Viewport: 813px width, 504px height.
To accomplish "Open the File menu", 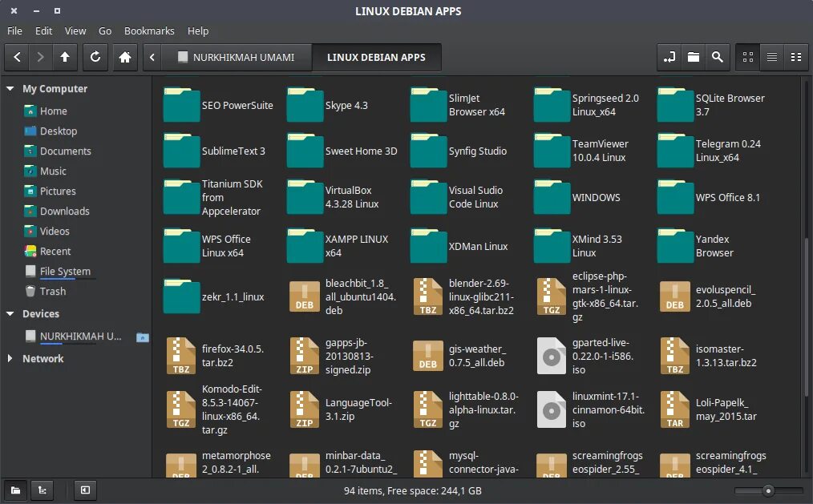I will tap(14, 31).
